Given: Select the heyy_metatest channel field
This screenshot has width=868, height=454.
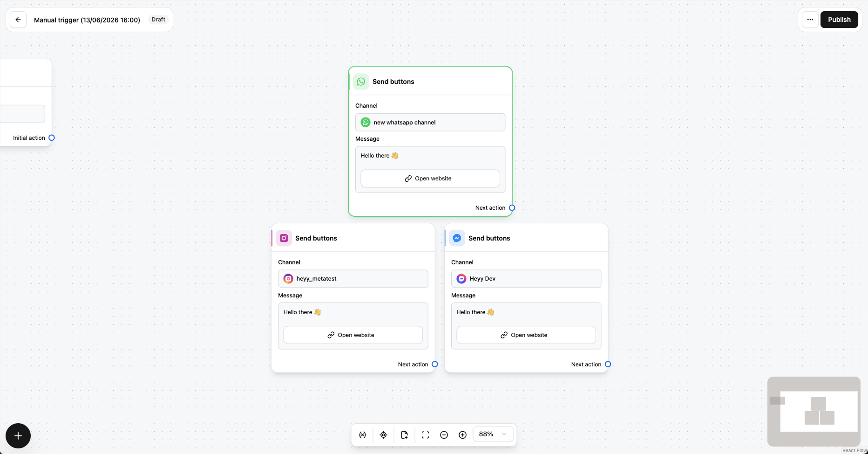Looking at the screenshot, I should click(x=353, y=279).
